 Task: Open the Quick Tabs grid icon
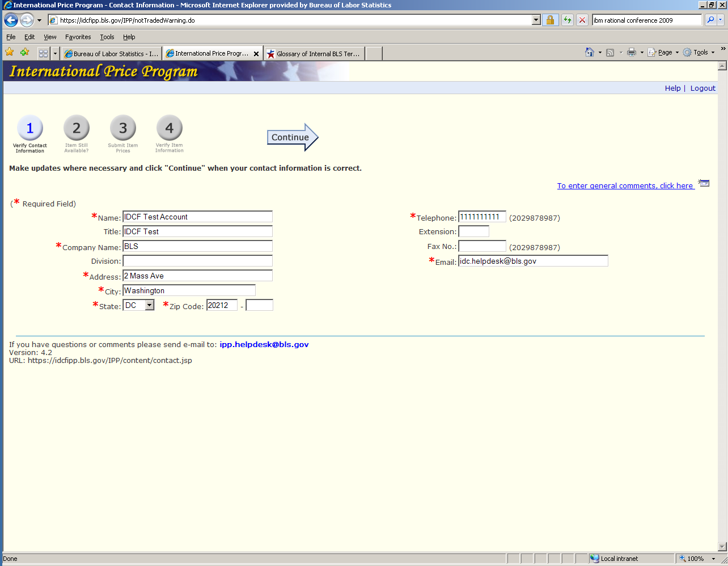tap(43, 53)
